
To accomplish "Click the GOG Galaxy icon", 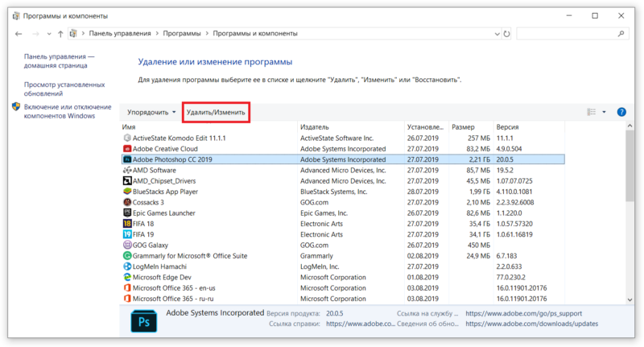I will pos(127,245).
